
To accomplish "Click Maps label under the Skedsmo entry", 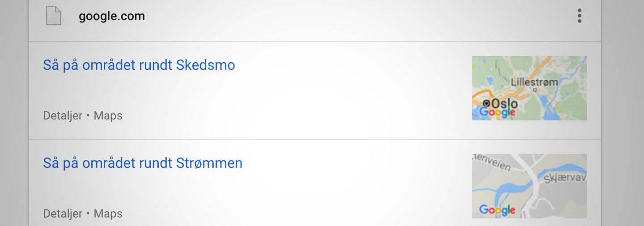I will [x=108, y=115].
